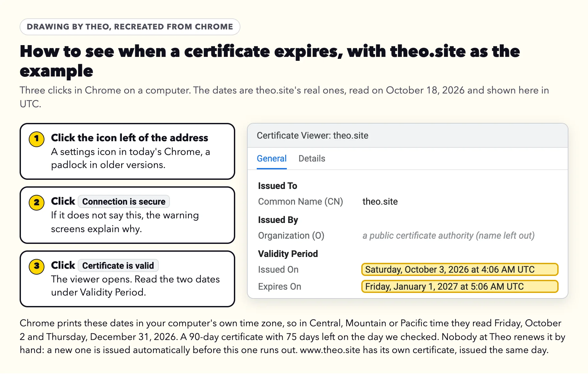Switch to the Details tab
The image size is (588, 374).
pyautogui.click(x=312, y=159)
